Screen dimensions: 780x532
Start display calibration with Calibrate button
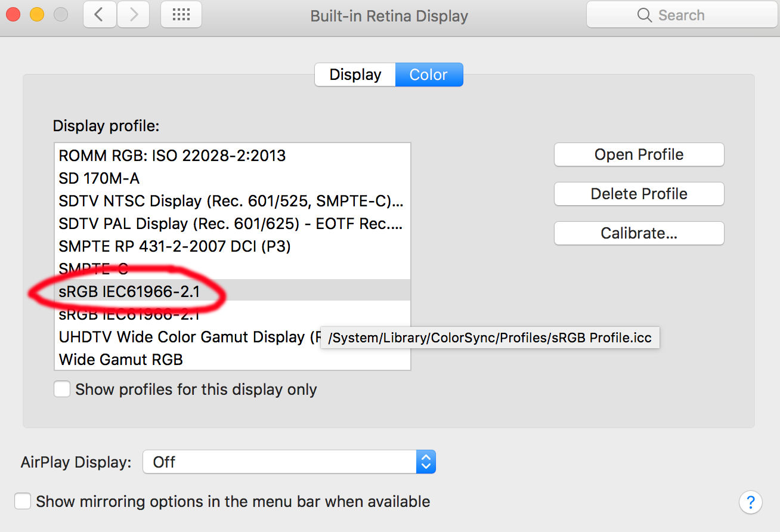[x=639, y=233]
